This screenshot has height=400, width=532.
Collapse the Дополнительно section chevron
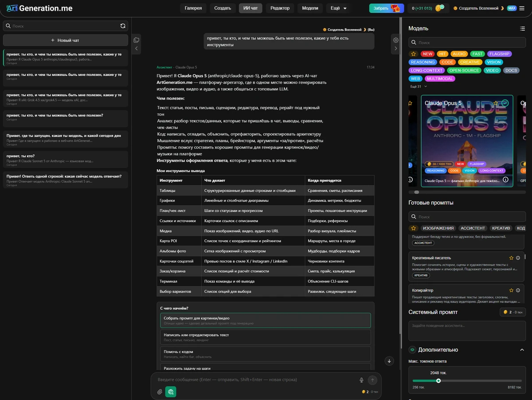(522, 350)
